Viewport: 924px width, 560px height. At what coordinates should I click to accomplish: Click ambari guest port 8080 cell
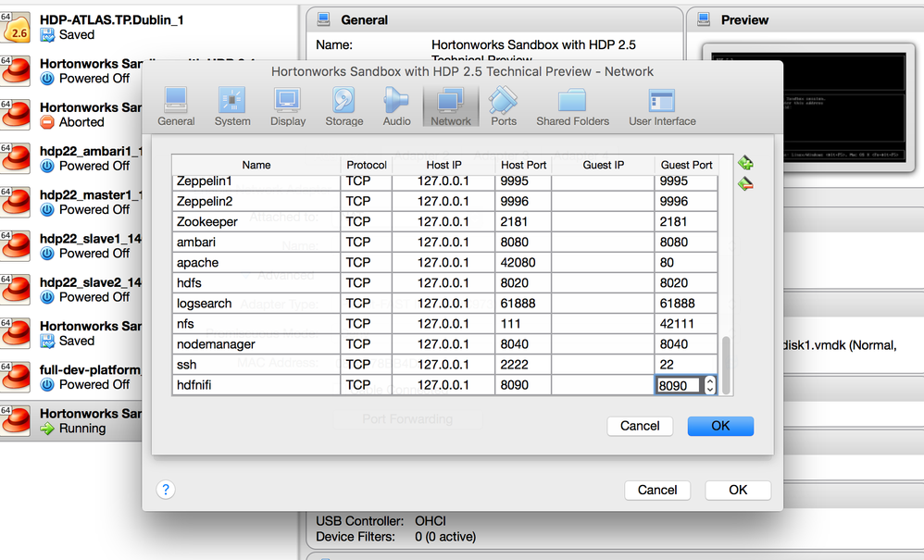tap(686, 242)
